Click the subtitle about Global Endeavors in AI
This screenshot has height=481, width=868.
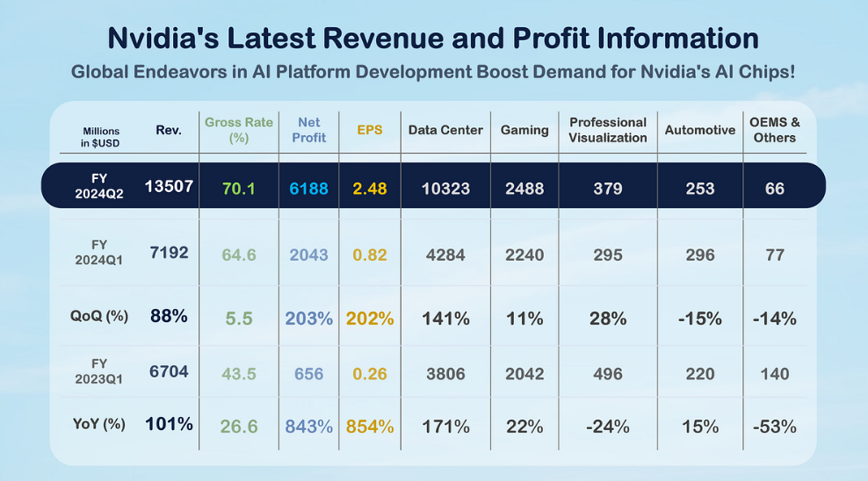(x=433, y=70)
